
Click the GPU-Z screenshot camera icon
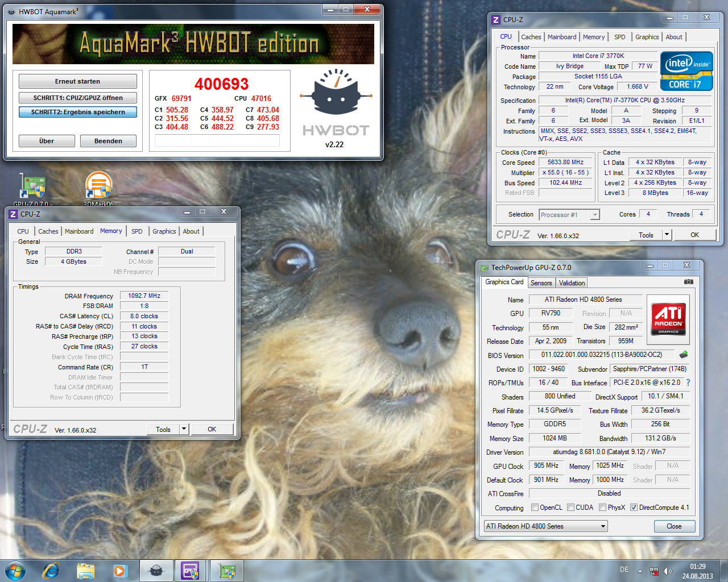688,281
